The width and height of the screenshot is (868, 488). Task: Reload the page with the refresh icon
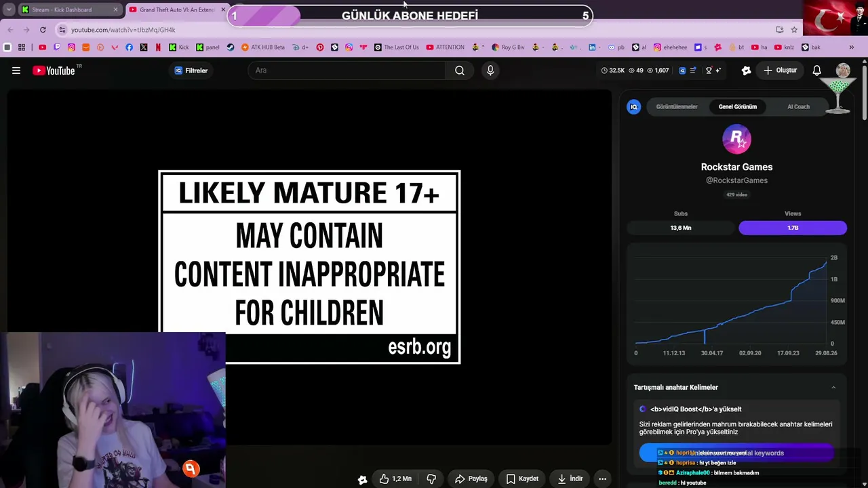pyautogui.click(x=43, y=30)
